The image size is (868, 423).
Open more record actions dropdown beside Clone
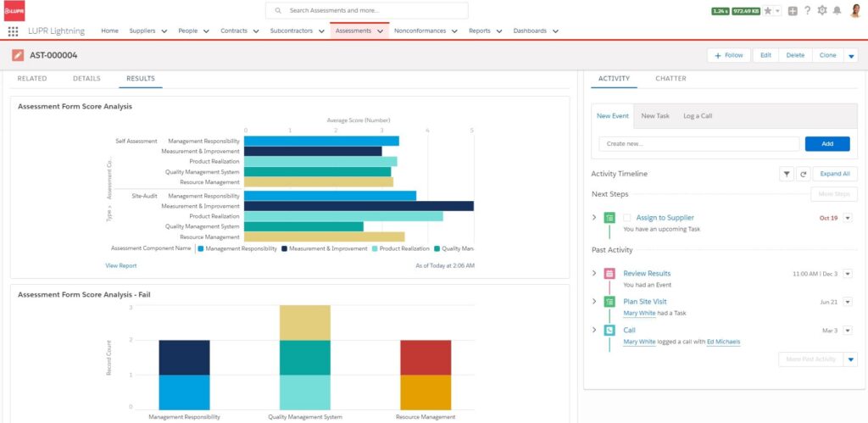point(851,56)
